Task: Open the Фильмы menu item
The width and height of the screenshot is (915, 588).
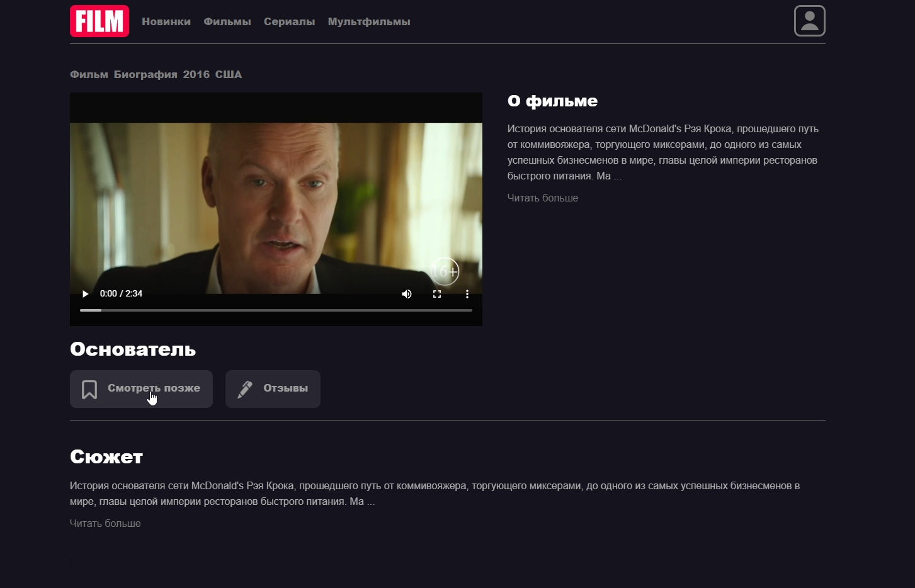Action: click(x=227, y=21)
